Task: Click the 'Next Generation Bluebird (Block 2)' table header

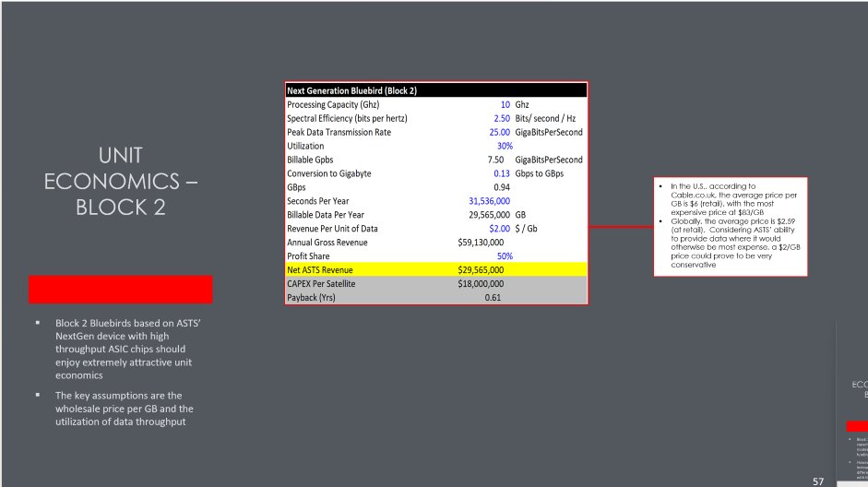Action: 436,90
